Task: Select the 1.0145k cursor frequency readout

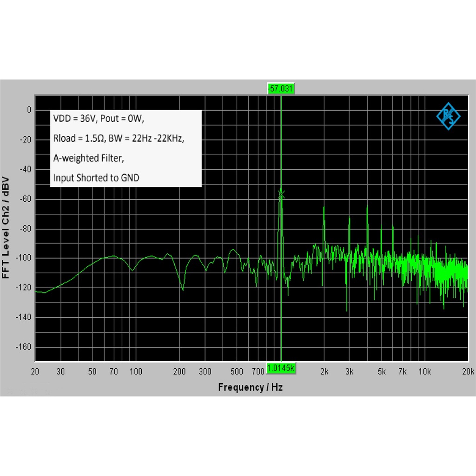Action: [281, 368]
